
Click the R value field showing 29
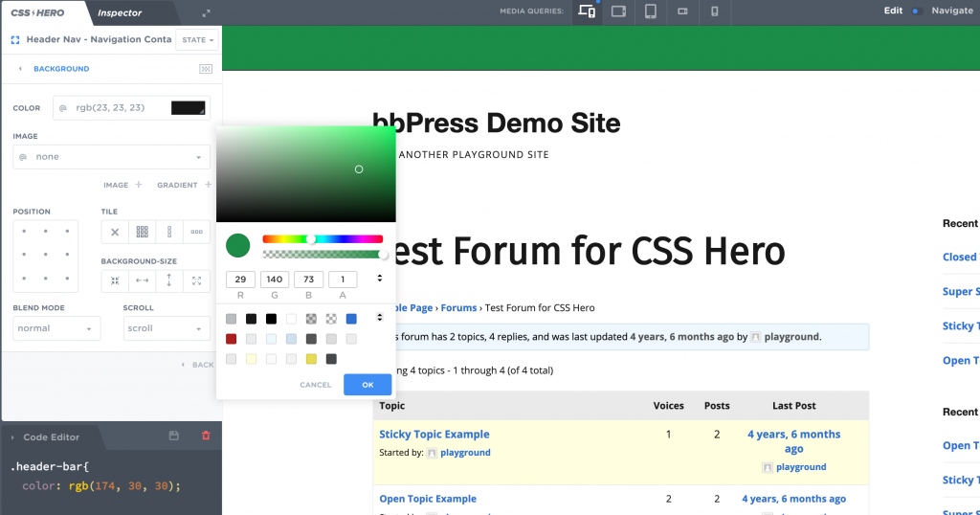[240, 280]
